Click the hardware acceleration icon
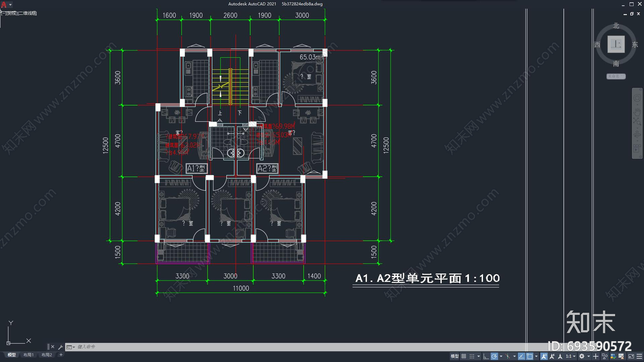 [x=613, y=356]
